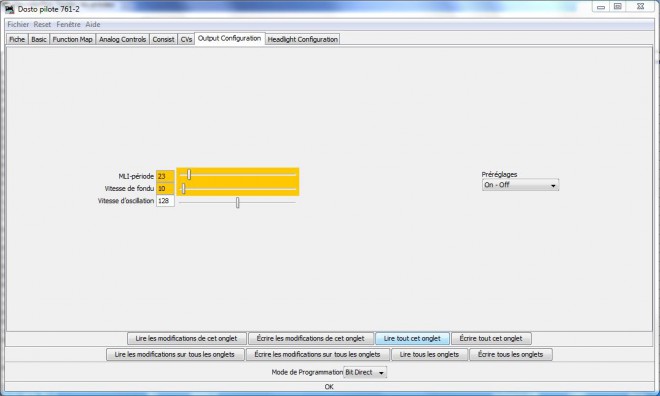Viewport: 660px width, 396px height.
Task: Focus the Vitesse d'oscillation value field
Action: tap(165, 201)
